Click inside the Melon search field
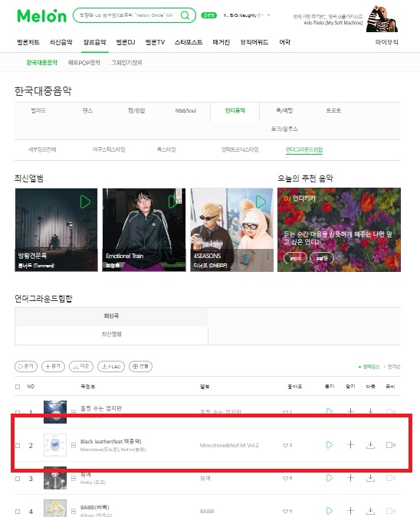The height and width of the screenshot is (517, 420). click(x=127, y=15)
